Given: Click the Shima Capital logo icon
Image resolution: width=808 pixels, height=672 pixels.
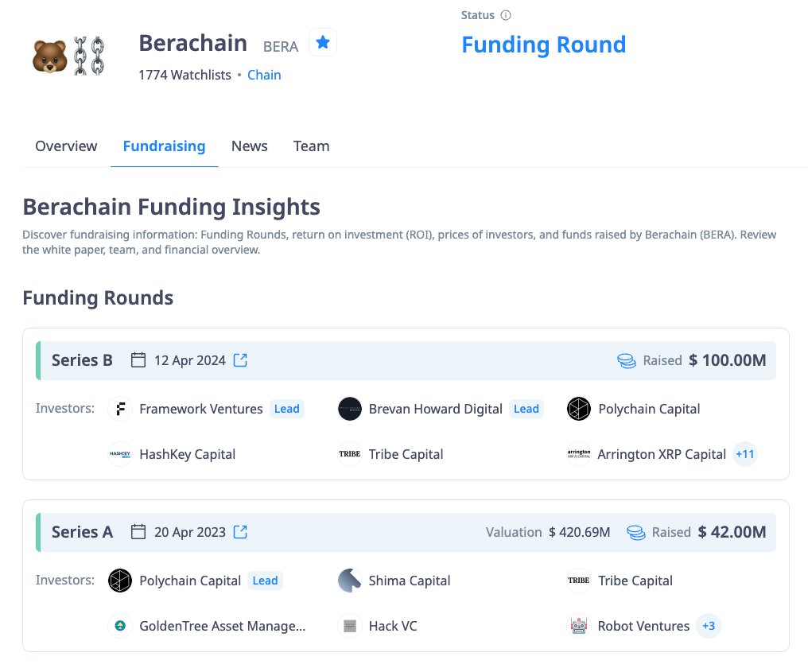Looking at the screenshot, I should 350,581.
